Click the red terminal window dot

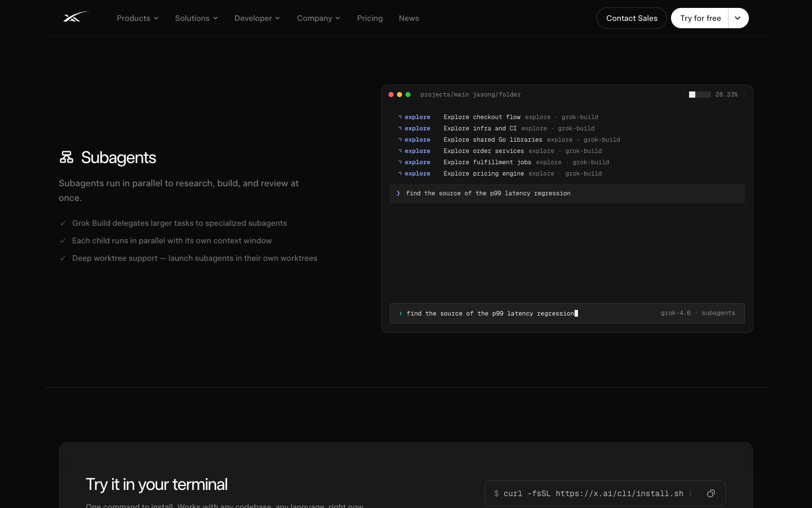tap(391, 95)
